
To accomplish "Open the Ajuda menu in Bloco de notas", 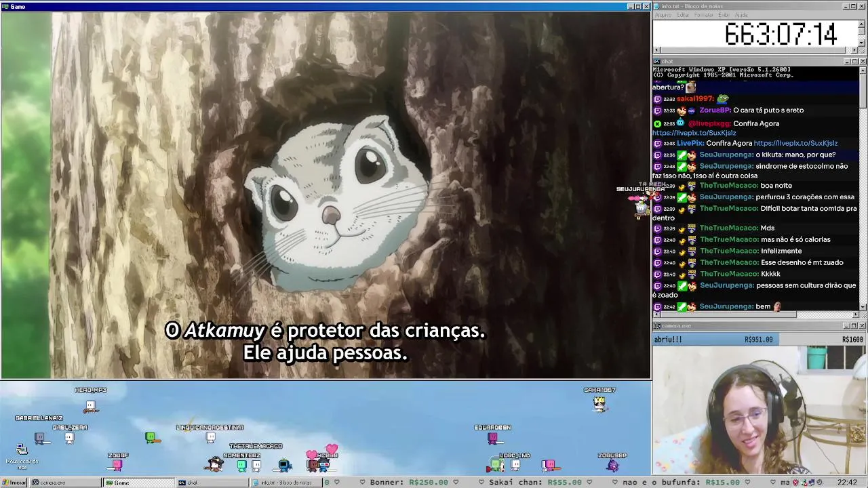I will click(x=741, y=15).
